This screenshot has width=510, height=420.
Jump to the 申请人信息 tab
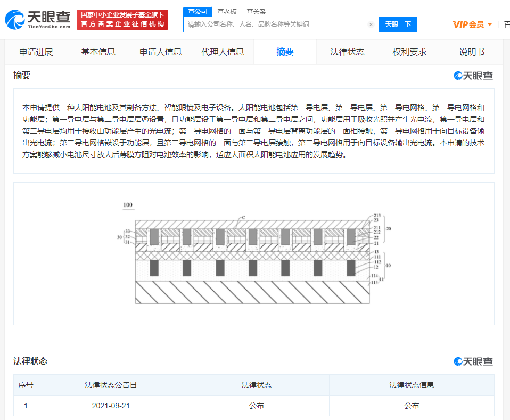[x=161, y=52]
